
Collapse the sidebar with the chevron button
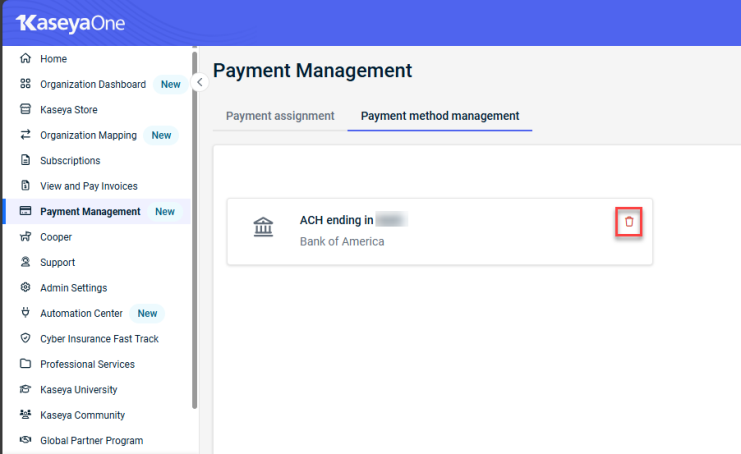point(200,82)
